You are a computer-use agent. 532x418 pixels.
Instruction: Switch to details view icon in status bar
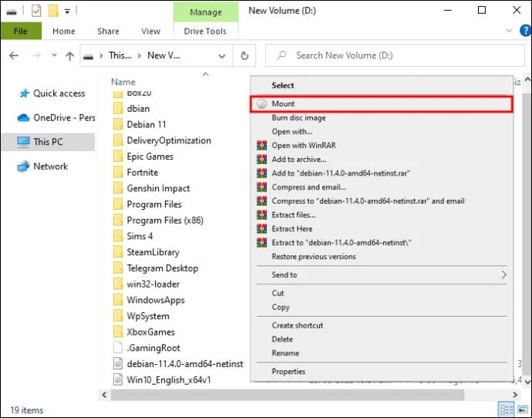507,410
